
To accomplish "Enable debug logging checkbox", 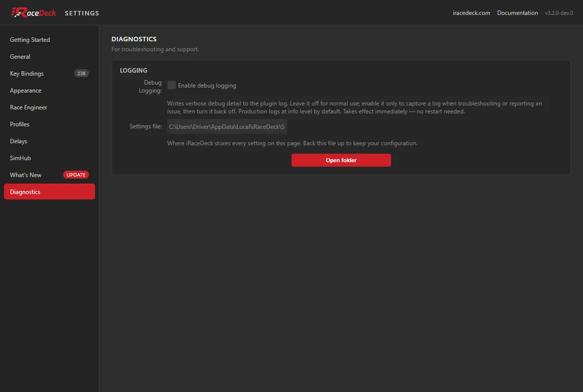I will coord(172,85).
